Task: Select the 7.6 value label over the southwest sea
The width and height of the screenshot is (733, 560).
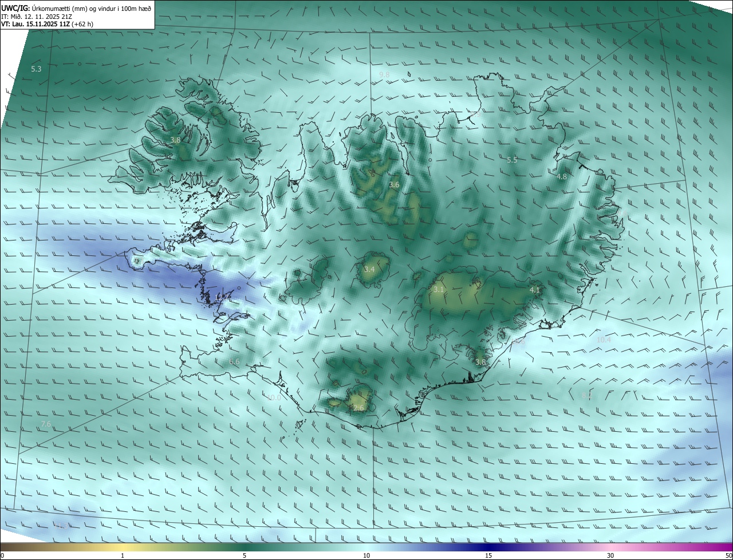Action: click(46, 424)
